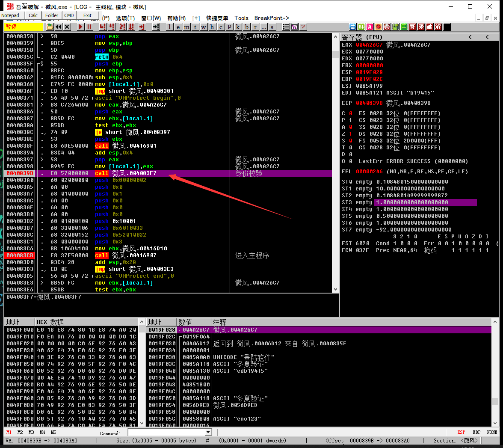This screenshot has height=448, width=503.
Task: Open References window with the 'r' button
Action: point(255,27)
